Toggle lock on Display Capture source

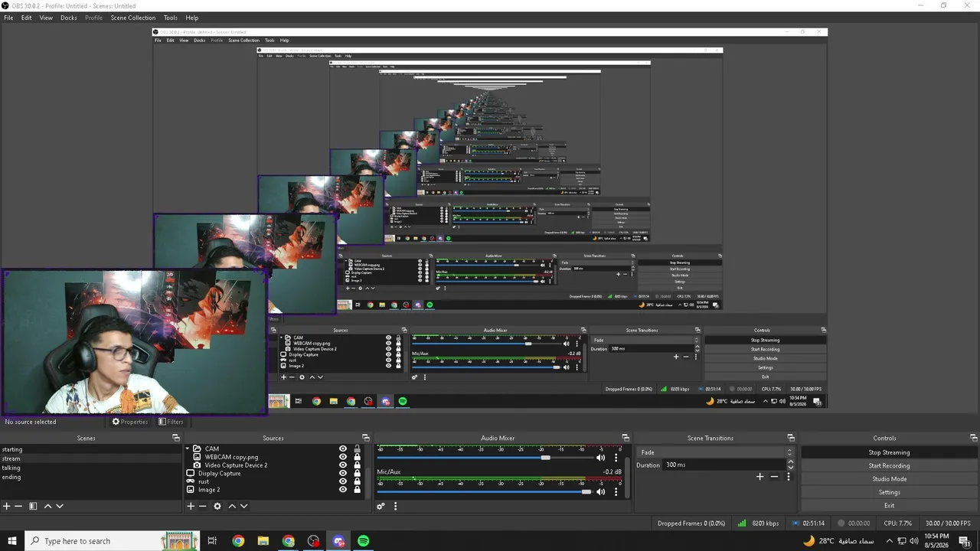click(357, 474)
